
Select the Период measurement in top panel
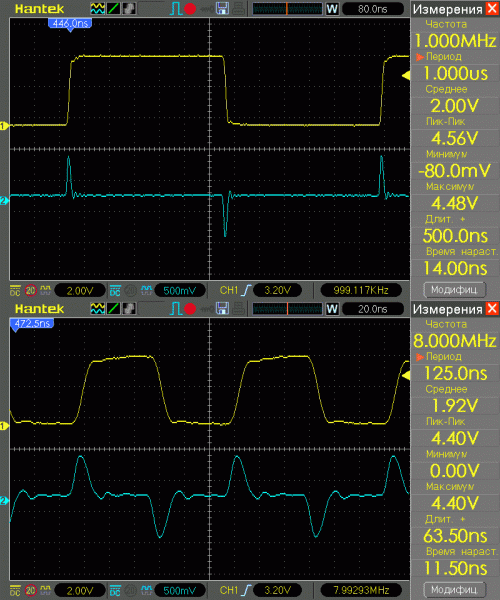tap(444, 57)
